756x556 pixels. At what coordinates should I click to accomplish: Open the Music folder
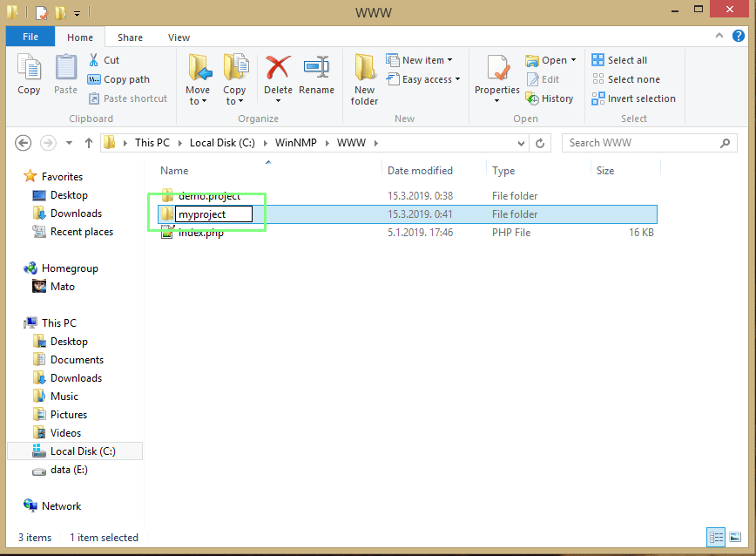(64, 397)
